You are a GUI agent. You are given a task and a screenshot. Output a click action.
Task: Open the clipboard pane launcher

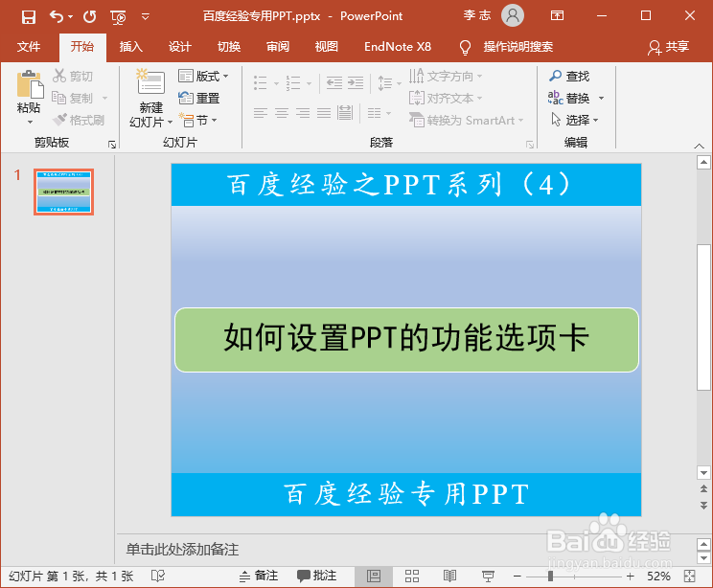(x=112, y=145)
